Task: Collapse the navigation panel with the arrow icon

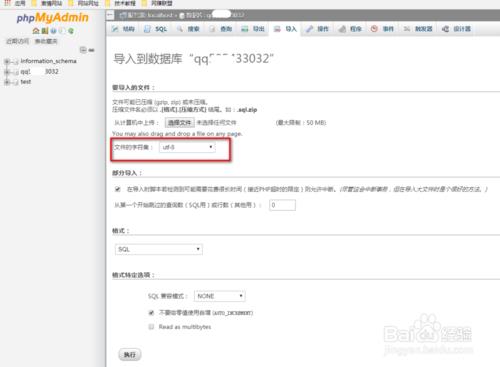Action: (x=110, y=15)
